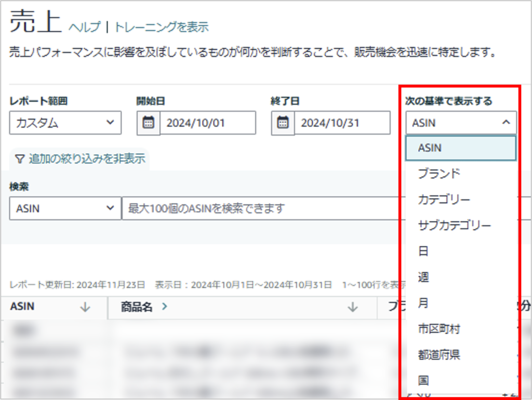Click the 開始日 field showing 2024/10/01
Image resolution: width=532 pixels, height=400 pixels.
click(x=208, y=123)
